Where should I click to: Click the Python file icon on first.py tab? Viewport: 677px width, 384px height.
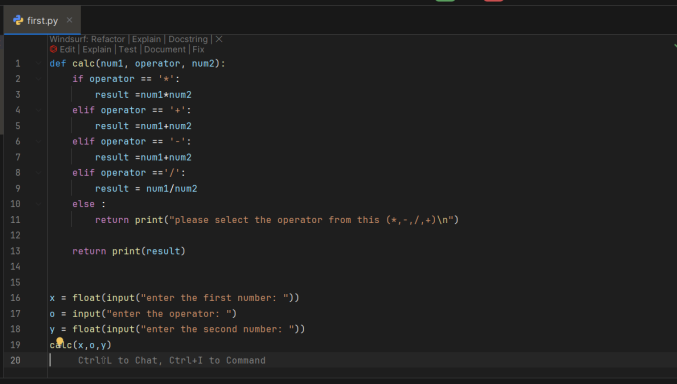click(18, 20)
